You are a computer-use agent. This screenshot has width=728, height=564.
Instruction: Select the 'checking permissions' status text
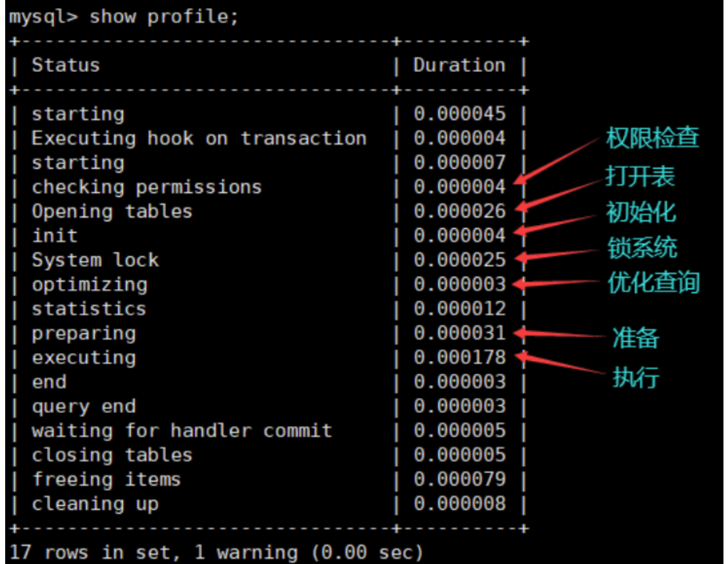(x=147, y=187)
